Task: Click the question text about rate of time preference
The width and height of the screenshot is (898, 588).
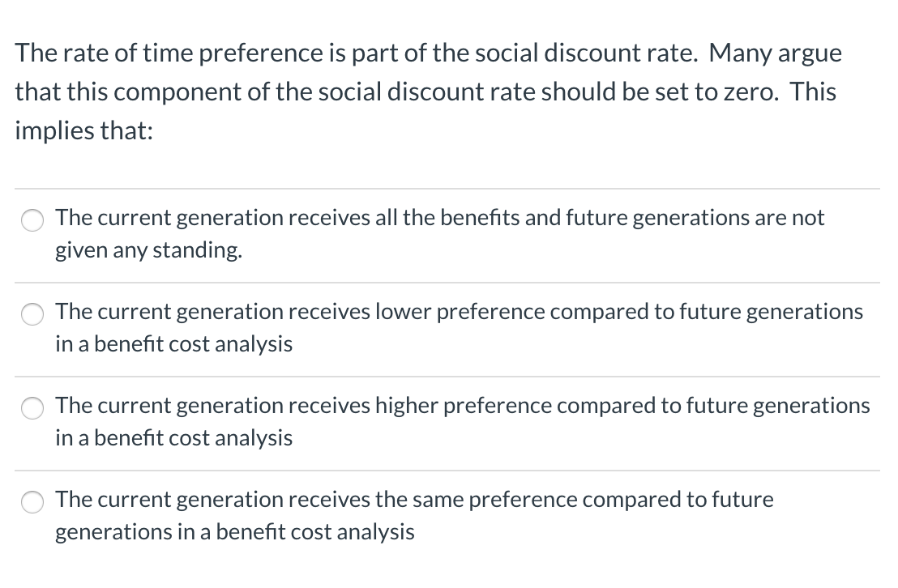Action: (428, 91)
